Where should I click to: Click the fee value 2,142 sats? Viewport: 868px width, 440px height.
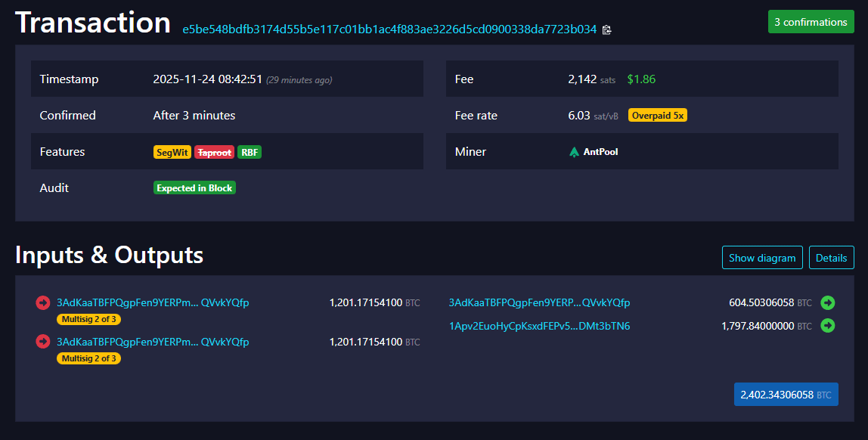tap(592, 79)
